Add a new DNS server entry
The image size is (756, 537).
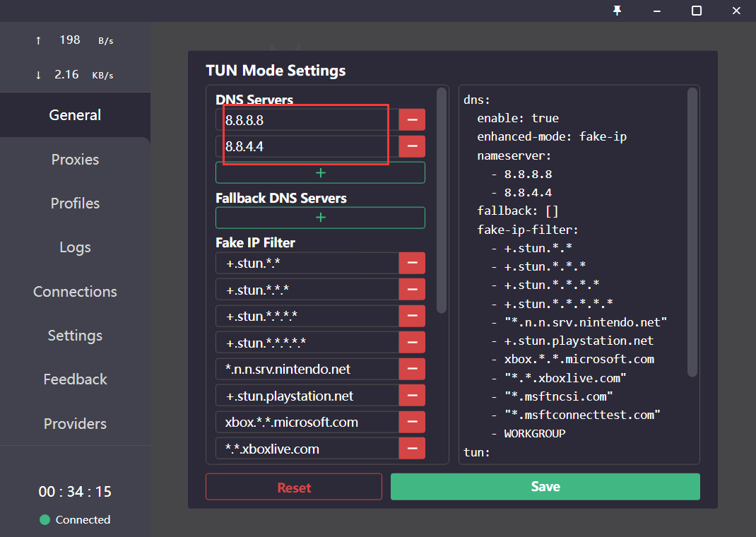pyautogui.click(x=320, y=172)
